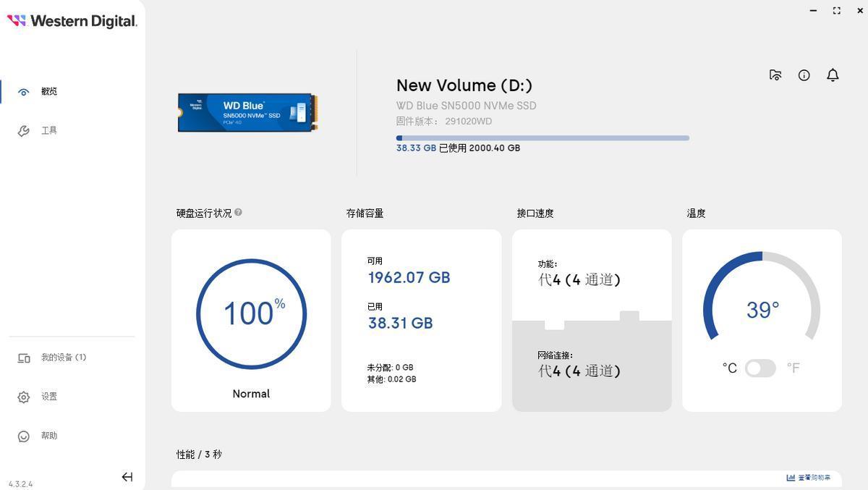Viewport: 868px width, 490px height.
Task: Open the 设置 page from sidebar
Action: [49, 397]
